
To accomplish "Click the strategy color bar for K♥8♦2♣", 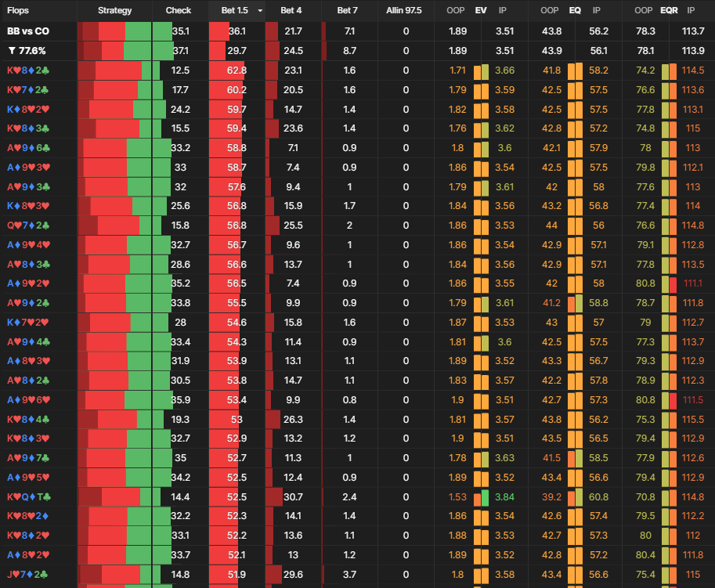I will coord(125,70).
